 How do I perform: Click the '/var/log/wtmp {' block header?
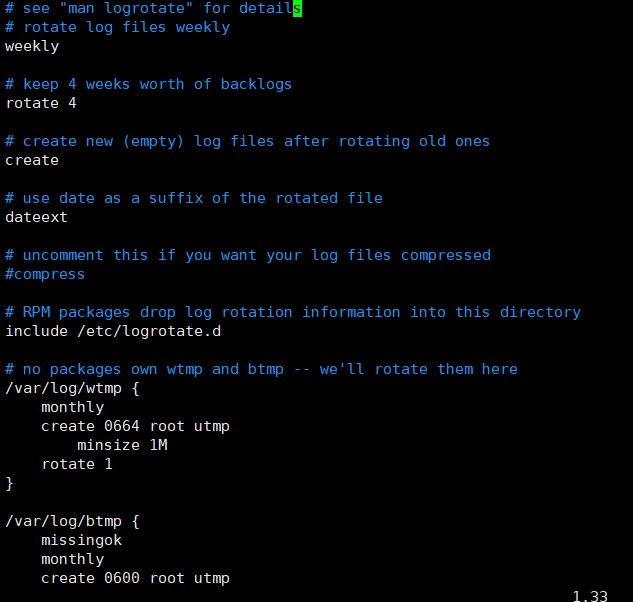point(72,388)
